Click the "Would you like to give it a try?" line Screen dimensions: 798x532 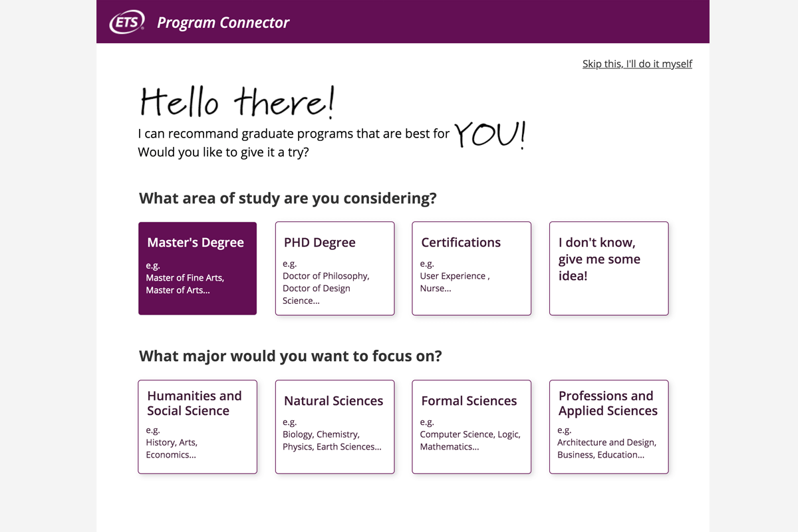pos(223,152)
